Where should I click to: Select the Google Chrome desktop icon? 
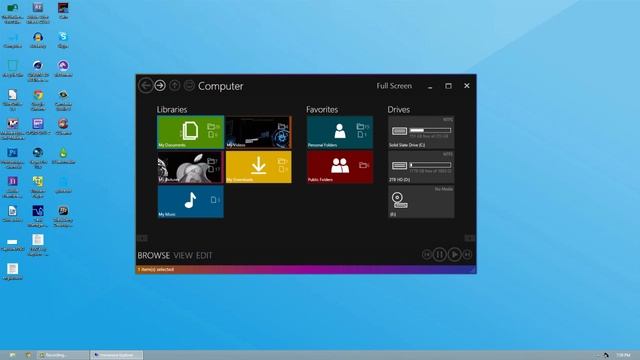click(x=38, y=100)
